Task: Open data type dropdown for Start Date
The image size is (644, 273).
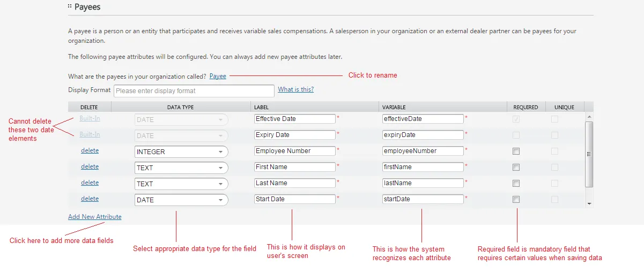Action: point(181,200)
